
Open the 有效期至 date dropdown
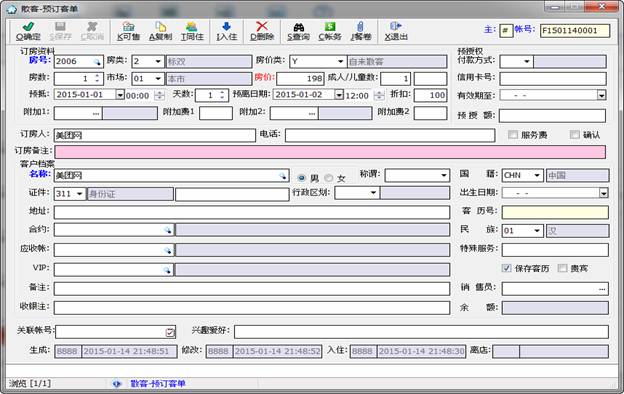pyautogui.click(x=601, y=95)
